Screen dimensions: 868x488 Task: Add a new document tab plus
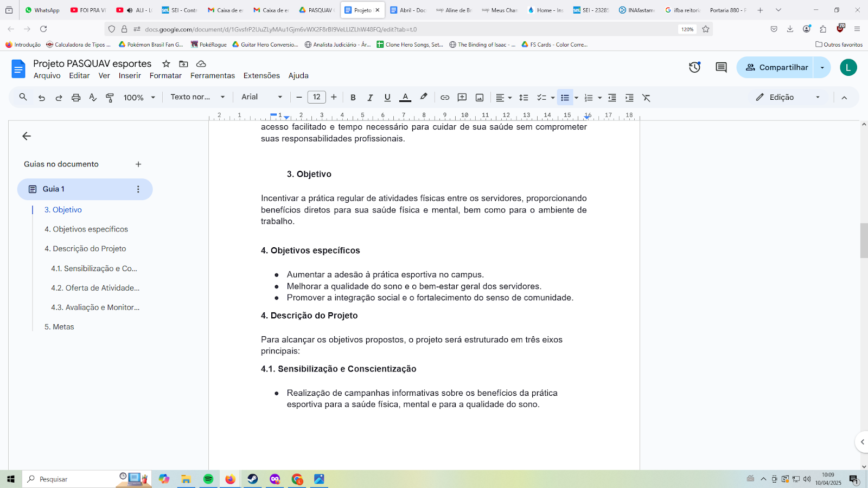coord(138,164)
